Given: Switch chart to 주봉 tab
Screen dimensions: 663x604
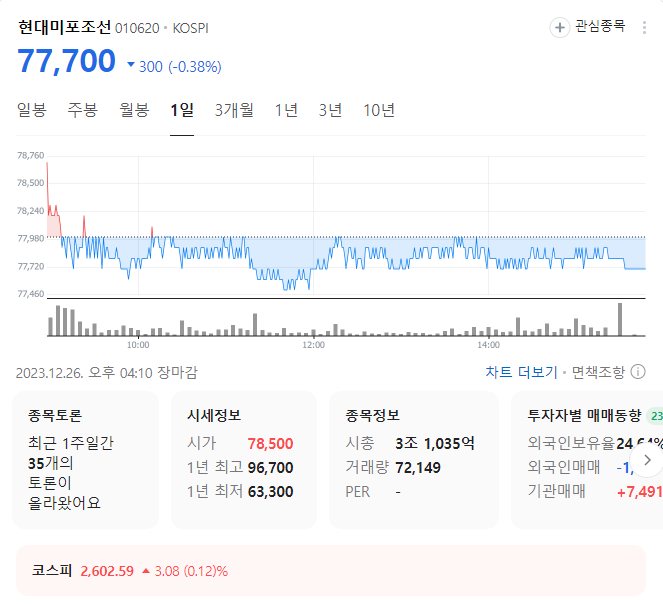Looking at the screenshot, I should (x=82, y=110).
